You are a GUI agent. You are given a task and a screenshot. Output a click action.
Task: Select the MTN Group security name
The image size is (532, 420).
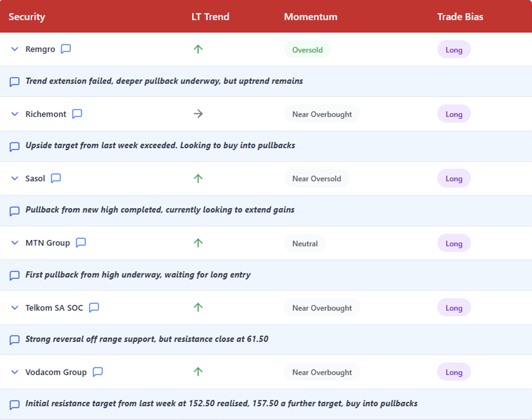(x=48, y=243)
